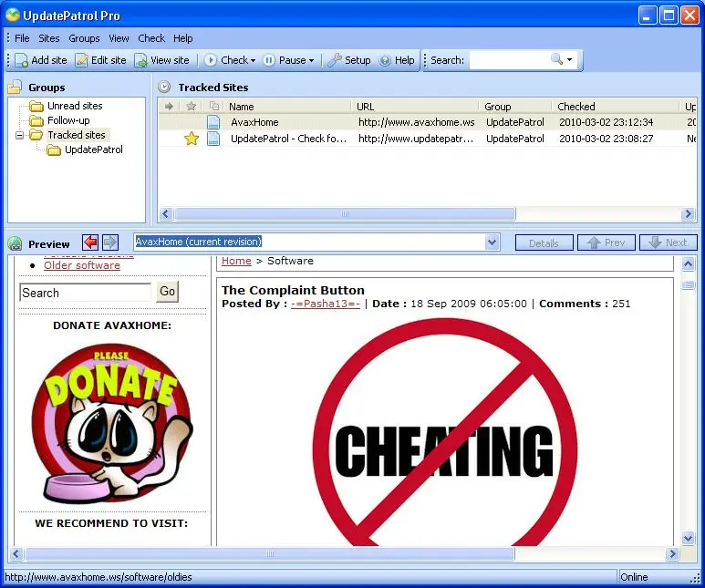The height and width of the screenshot is (588, 705).
Task: Open the -=Pasha13=- author link
Action: point(326,304)
